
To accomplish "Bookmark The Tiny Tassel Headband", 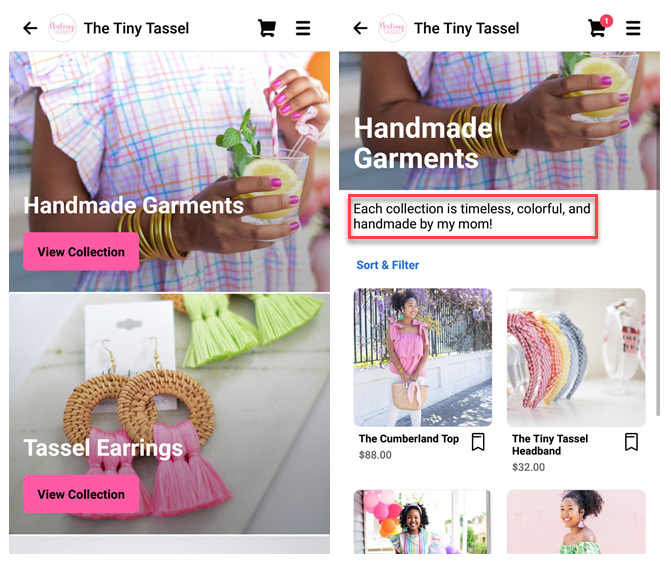I will click(x=631, y=442).
